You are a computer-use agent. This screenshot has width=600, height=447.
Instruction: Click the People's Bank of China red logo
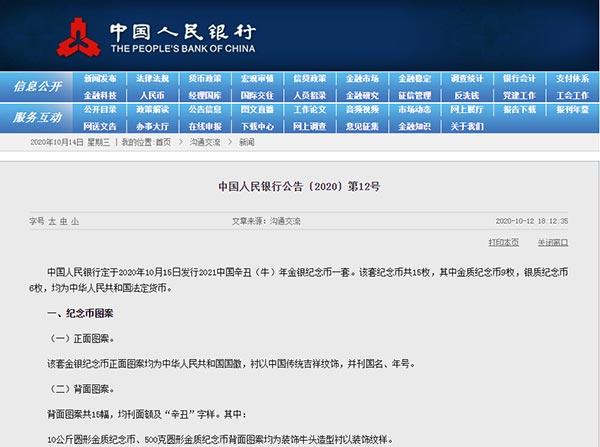click(x=79, y=38)
